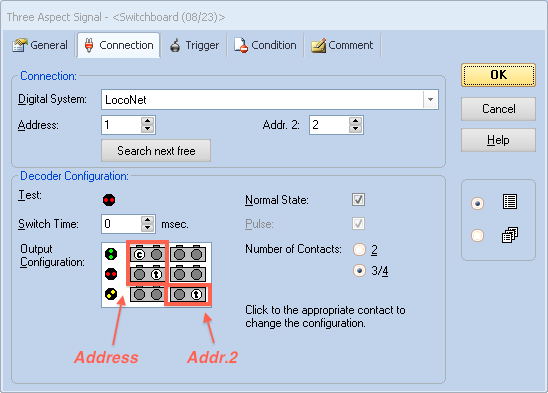Select the radio button beside stacked-pages icon
Image resolution: width=548 pixels, height=393 pixels.
point(477,235)
